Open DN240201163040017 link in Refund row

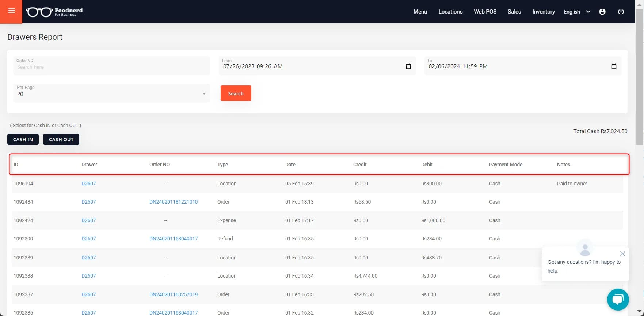click(174, 239)
